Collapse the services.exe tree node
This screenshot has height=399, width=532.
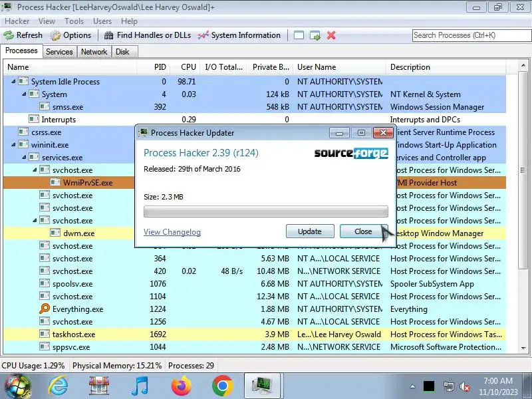tap(24, 157)
